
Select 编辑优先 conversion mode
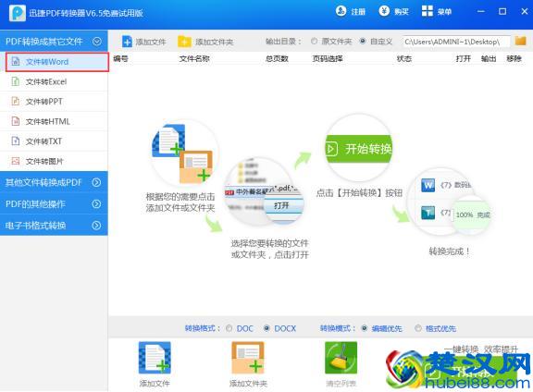coord(365,328)
